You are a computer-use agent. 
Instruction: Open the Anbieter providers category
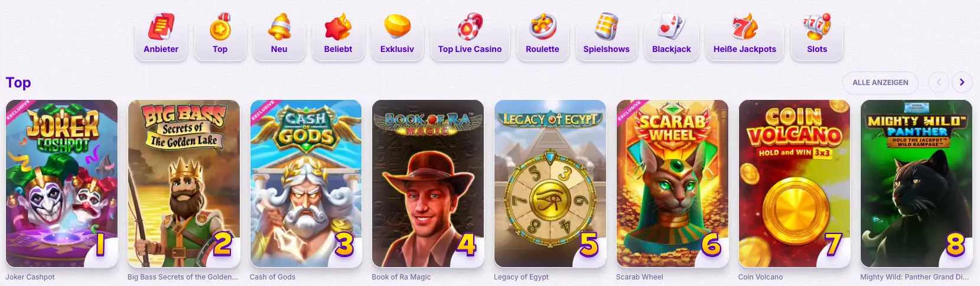tap(161, 35)
